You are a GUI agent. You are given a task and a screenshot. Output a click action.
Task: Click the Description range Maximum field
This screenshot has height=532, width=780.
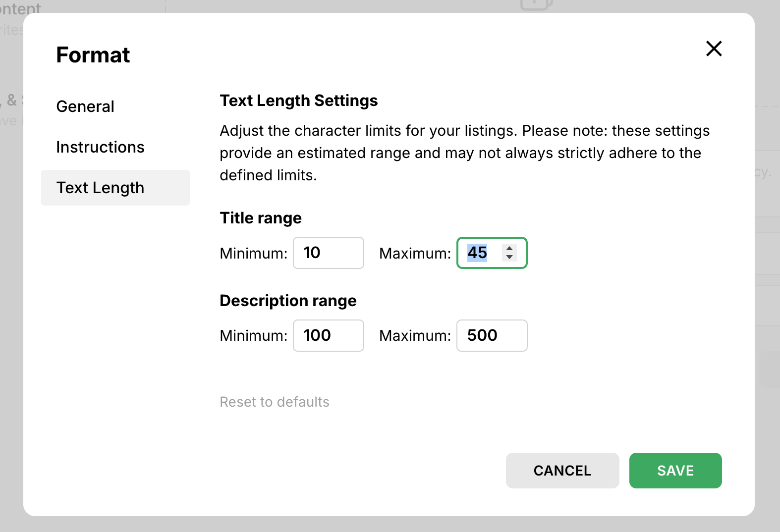click(492, 335)
